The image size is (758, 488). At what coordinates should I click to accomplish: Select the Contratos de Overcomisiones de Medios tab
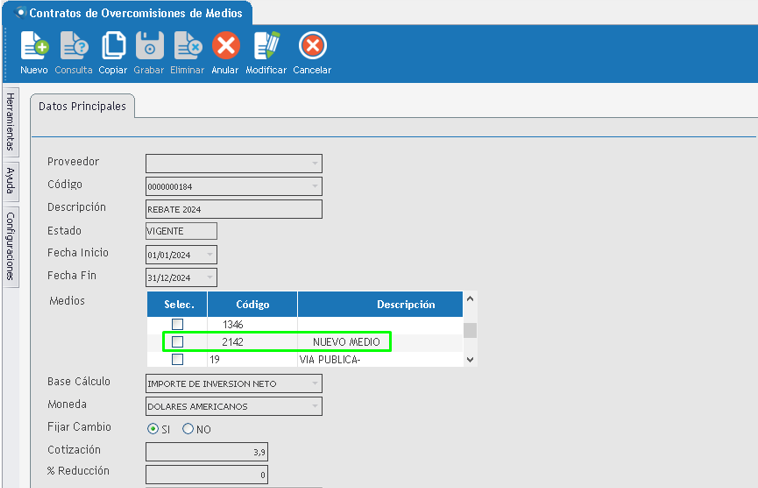[128, 13]
